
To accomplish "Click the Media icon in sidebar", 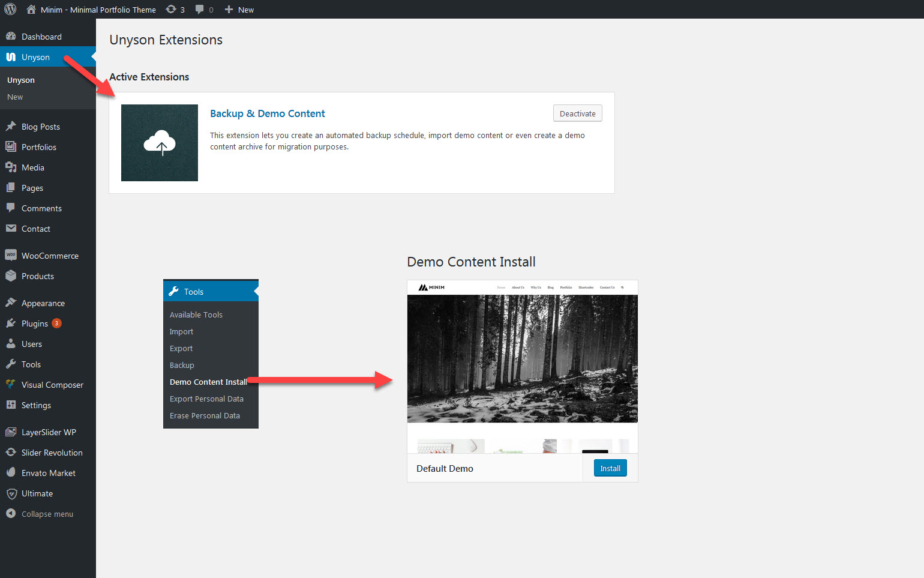I will (x=11, y=167).
